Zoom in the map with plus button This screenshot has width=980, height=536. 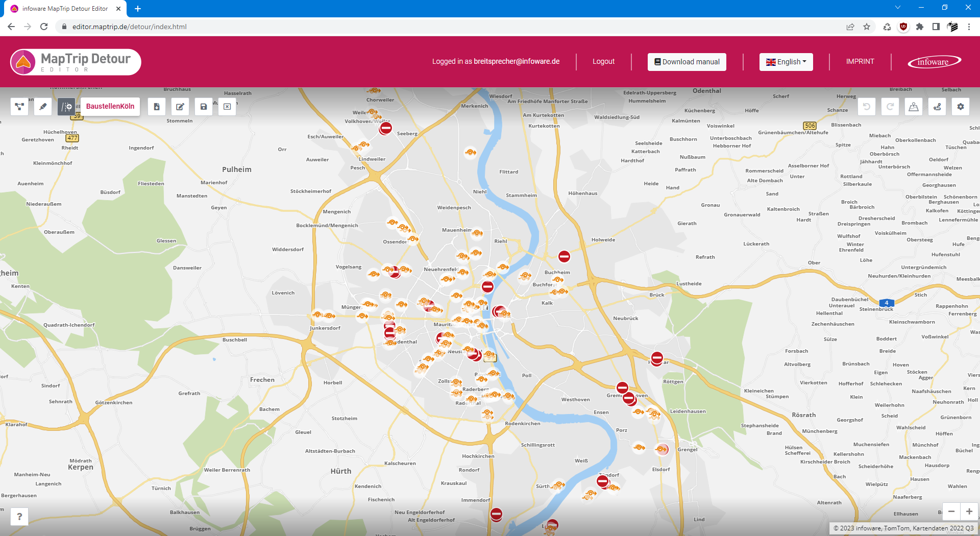coord(969,511)
